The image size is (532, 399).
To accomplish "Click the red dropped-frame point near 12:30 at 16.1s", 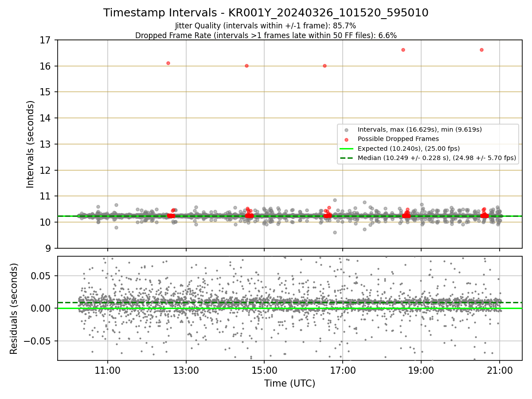I will (x=168, y=63).
